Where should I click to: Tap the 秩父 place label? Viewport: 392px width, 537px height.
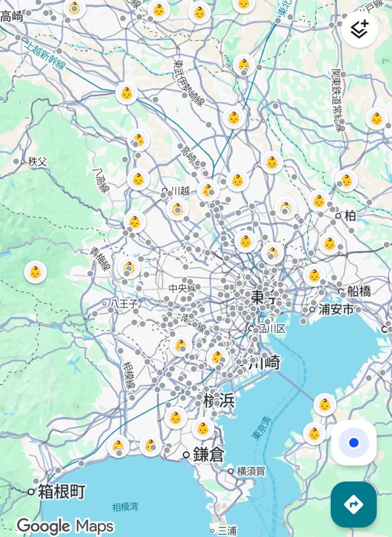click(37, 161)
